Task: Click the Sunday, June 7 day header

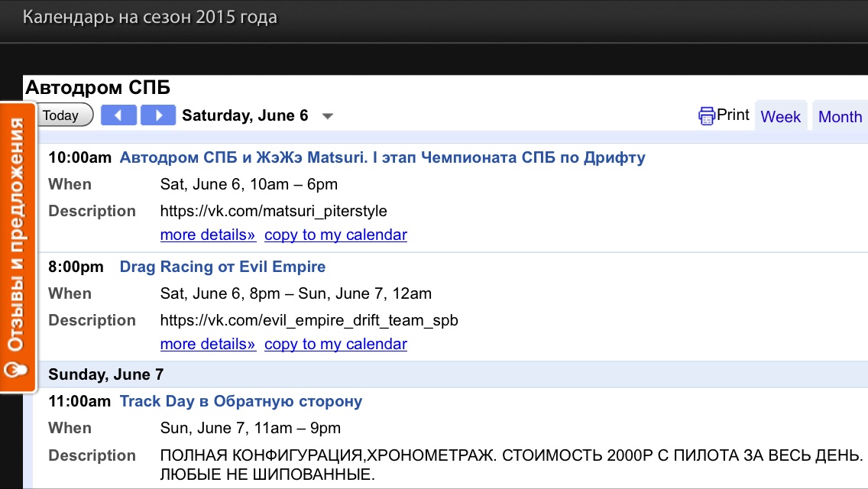Action: (105, 374)
